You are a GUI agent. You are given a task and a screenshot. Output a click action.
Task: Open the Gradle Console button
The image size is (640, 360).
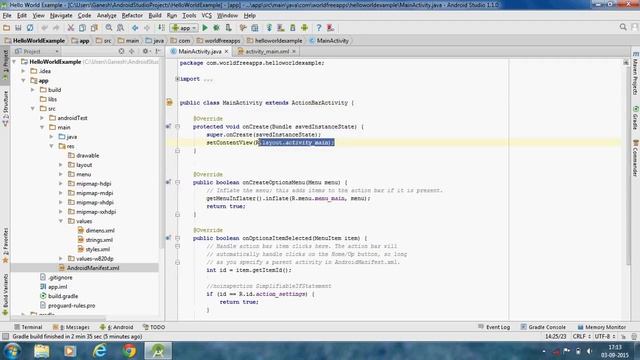(x=543, y=327)
